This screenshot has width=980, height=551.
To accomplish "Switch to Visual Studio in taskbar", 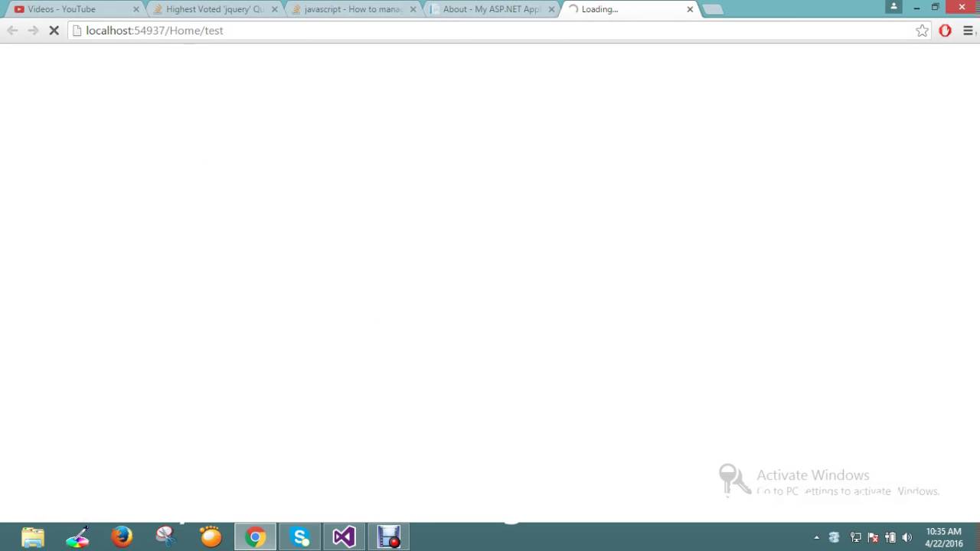I will [x=344, y=537].
